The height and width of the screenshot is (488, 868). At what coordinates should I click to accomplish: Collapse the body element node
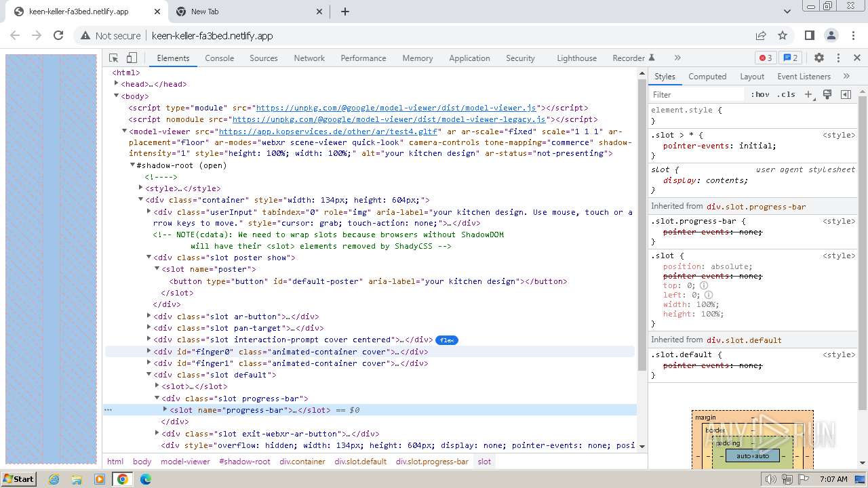[117, 96]
